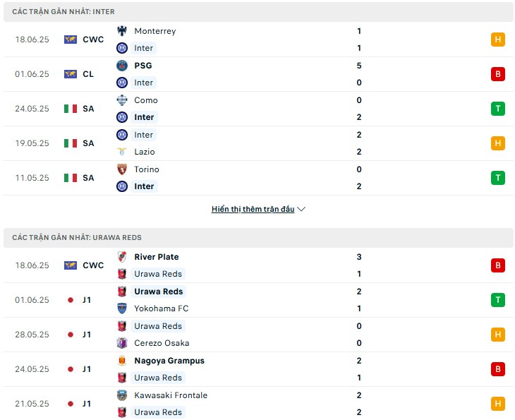
Task: Click the chevron beside 'Hiển thị thêm trận đấu'
Action: (301, 209)
